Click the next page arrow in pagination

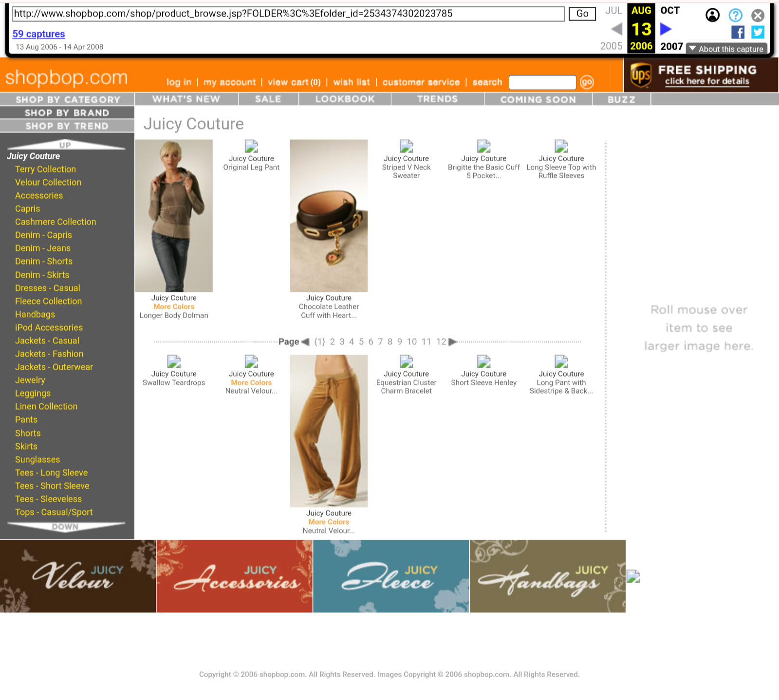(x=452, y=342)
